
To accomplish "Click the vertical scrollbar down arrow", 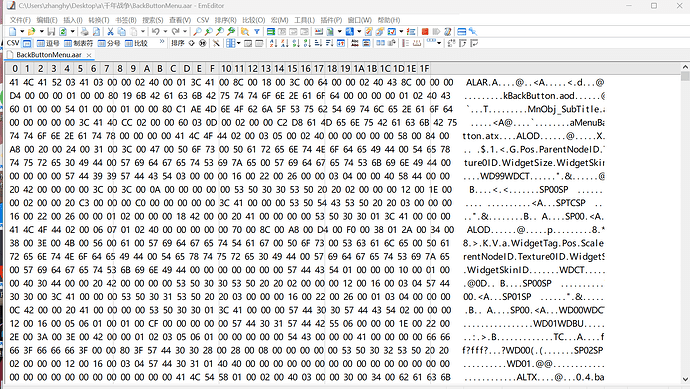I will [685, 379].
